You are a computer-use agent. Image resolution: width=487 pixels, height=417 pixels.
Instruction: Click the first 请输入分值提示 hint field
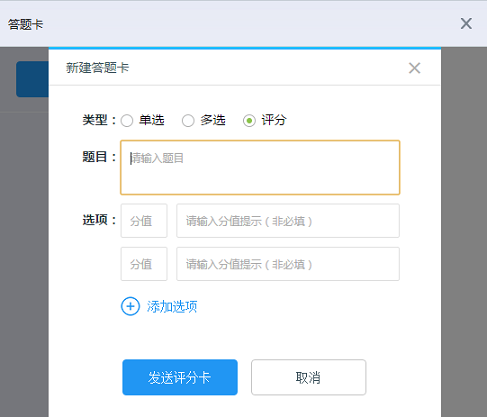288,221
